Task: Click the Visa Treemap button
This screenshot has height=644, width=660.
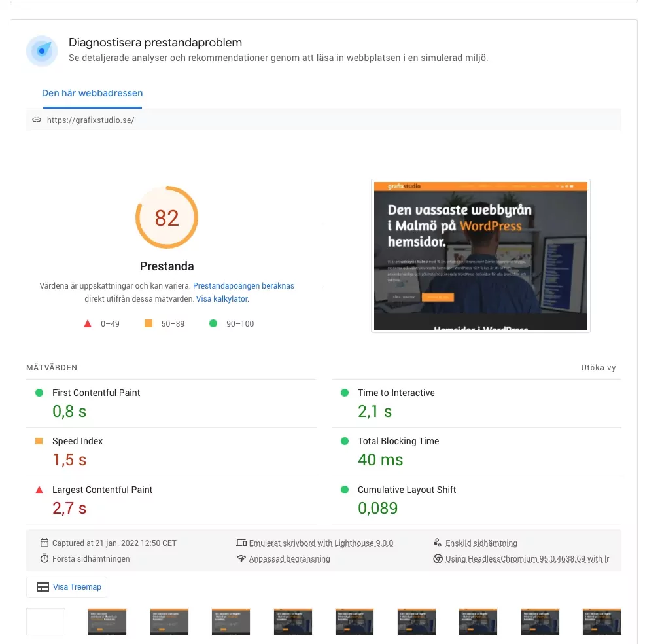Action: tap(67, 586)
